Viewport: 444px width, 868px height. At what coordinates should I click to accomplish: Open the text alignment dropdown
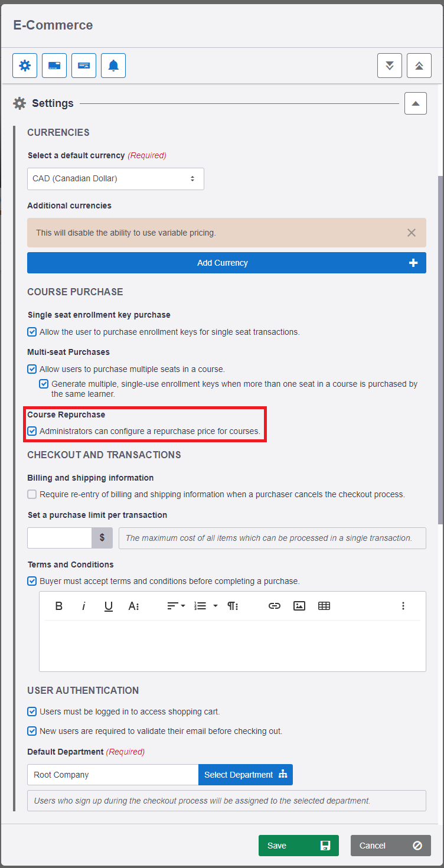tap(176, 606)
